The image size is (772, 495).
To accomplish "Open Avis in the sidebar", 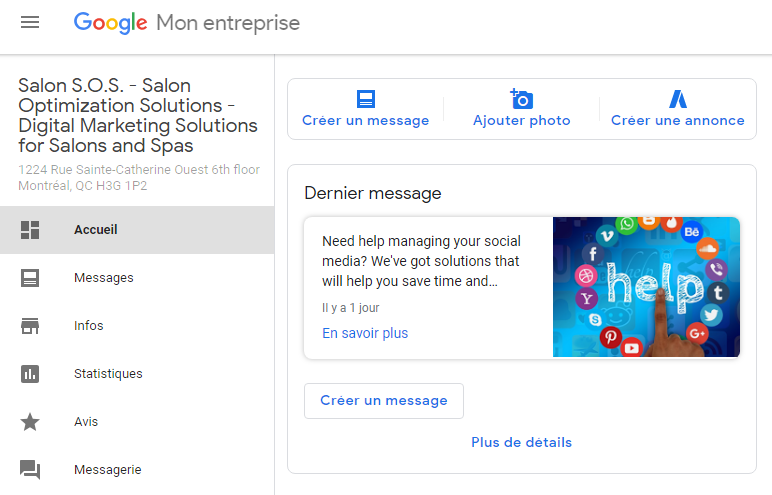I will (137, 422).
